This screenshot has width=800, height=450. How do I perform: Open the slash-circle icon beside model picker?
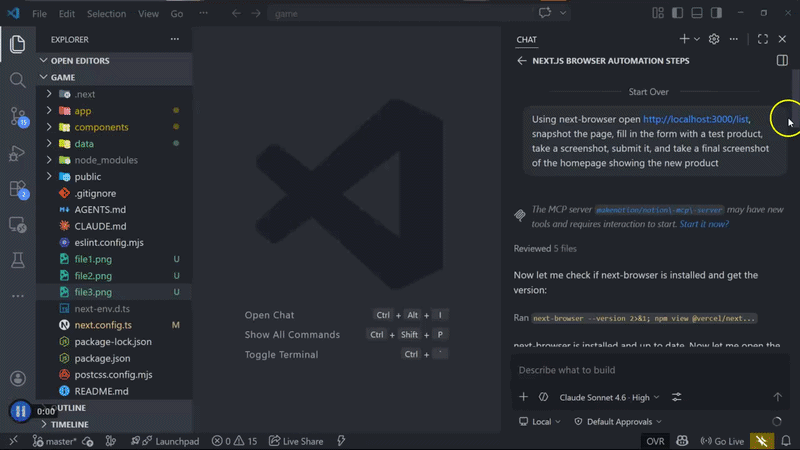[x=543, y=397]
